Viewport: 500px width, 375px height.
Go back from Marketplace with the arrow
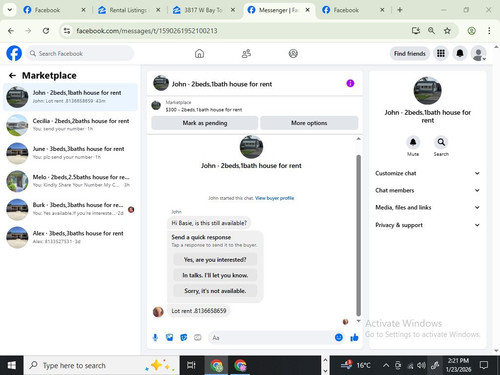pyautogui.click(x=12, y=76)
